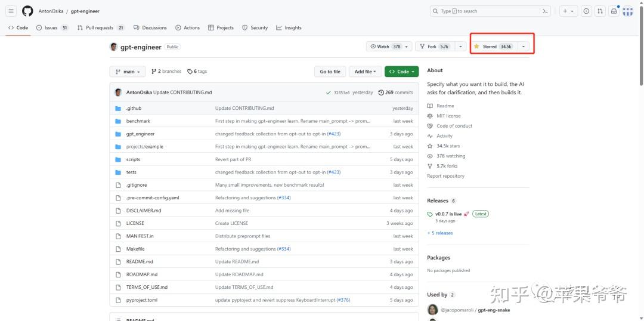Open the Watch 378 dropdown
644x321 pixels.
tap(389, 47)
